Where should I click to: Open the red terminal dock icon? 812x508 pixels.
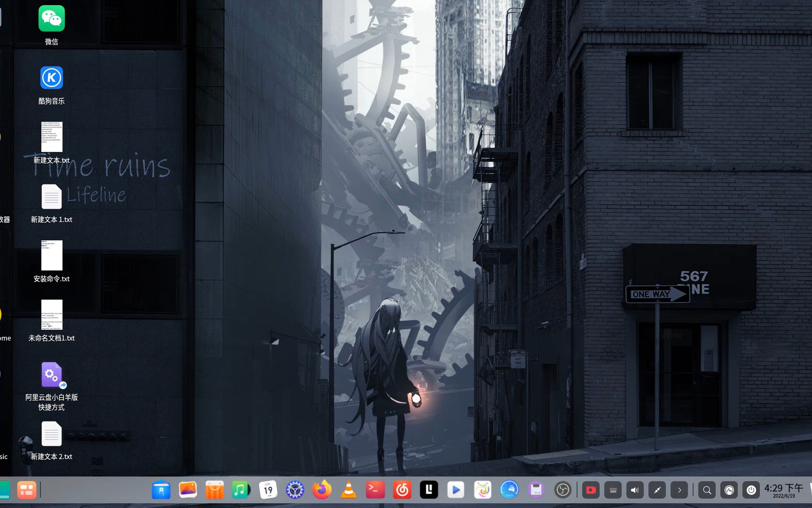tap(375, 490)
